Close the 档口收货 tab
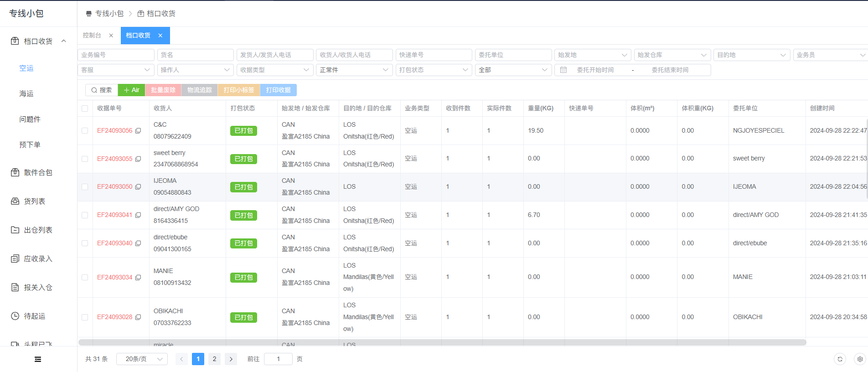 pyautogui.click(x=160, y=36)
